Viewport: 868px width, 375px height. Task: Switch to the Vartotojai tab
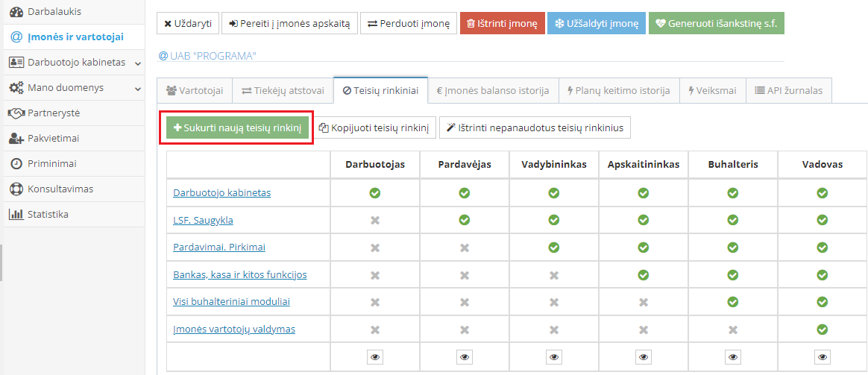click(x=195, y=91)
